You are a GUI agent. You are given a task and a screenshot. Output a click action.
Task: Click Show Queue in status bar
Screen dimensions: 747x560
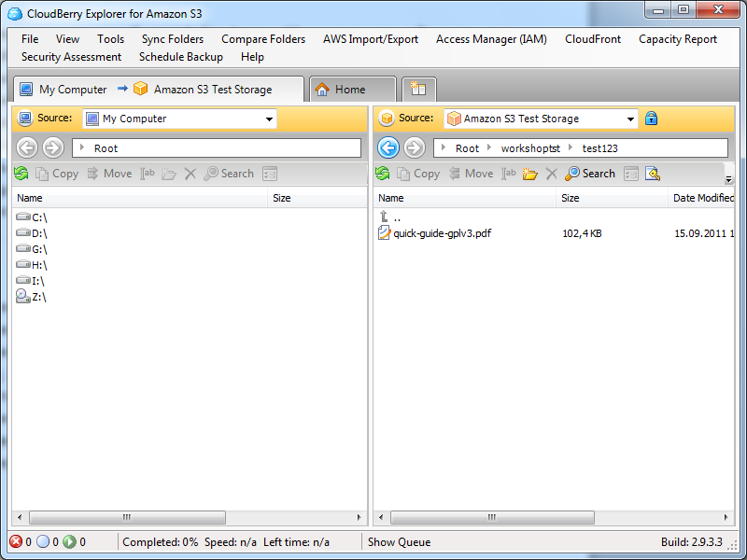(x=400, y=542)
